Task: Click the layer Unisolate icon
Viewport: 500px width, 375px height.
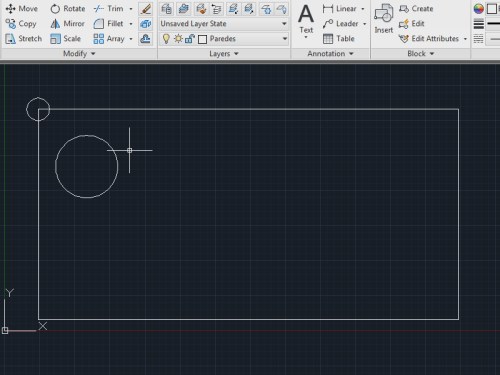Action: [249, 9]
